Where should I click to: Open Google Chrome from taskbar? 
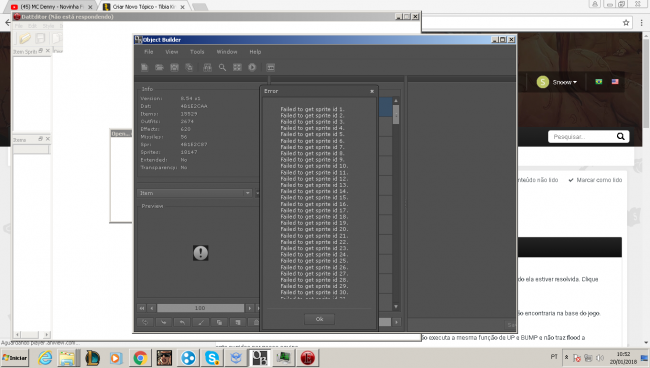pyautogui.click(x=140, y=358)
